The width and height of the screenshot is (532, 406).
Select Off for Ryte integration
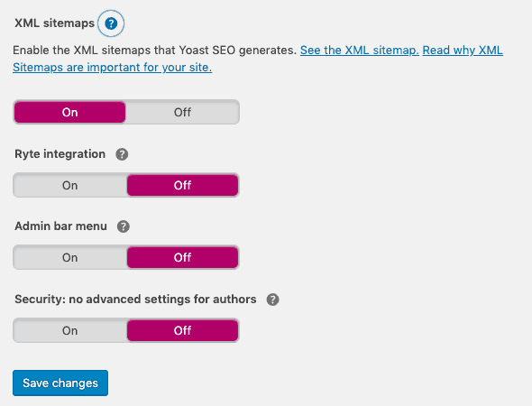(x=182, y=185)
